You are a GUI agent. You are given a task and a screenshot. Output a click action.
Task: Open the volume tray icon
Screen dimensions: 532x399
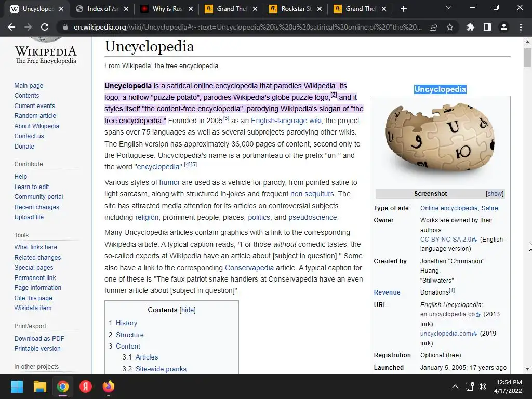click(x=482, y=387)
